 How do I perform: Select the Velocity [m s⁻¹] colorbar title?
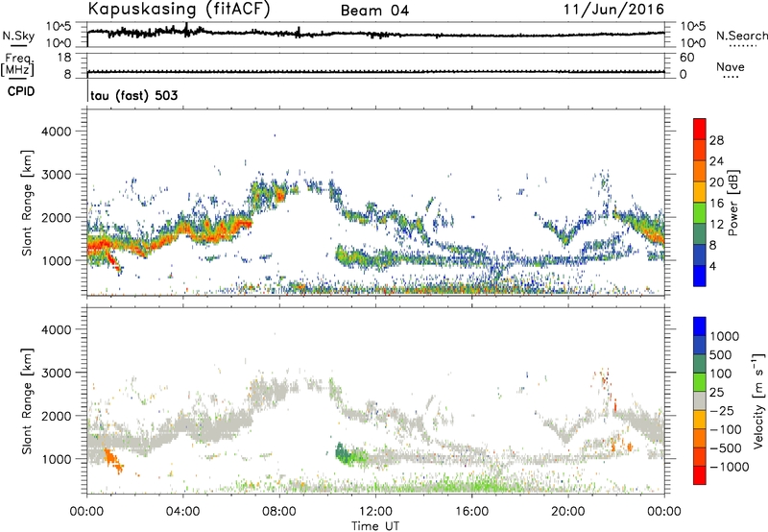coord(758,400)
